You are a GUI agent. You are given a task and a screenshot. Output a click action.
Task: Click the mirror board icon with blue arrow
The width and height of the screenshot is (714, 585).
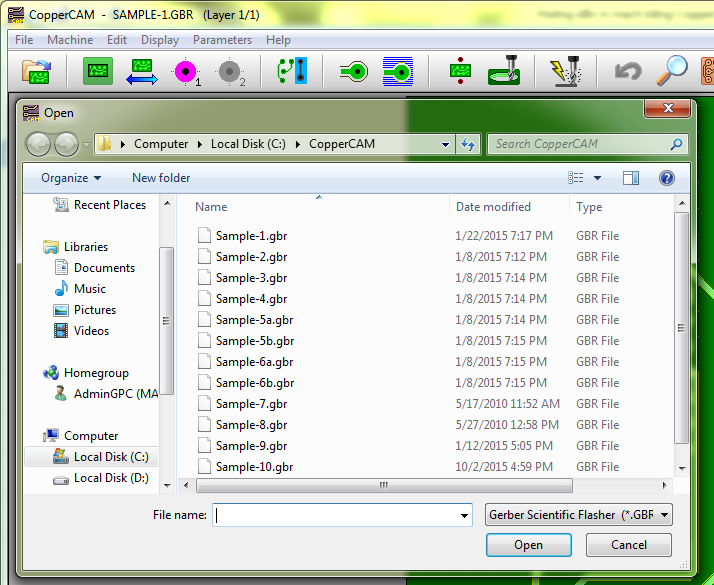(142, 71)
